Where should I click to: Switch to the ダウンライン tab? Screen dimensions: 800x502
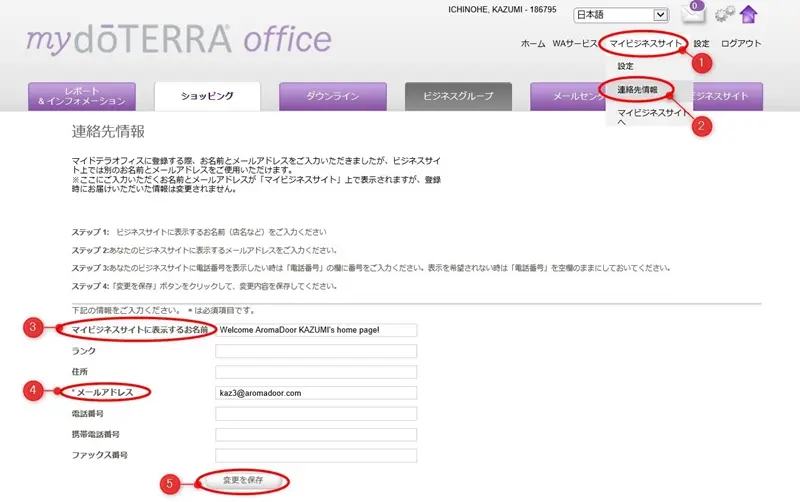coord(333,96)
